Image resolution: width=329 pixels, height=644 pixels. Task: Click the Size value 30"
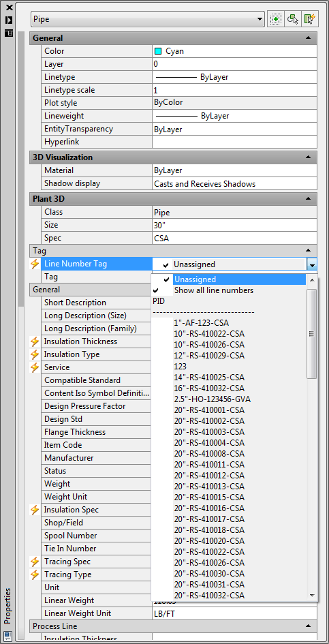tap(234, 225)
